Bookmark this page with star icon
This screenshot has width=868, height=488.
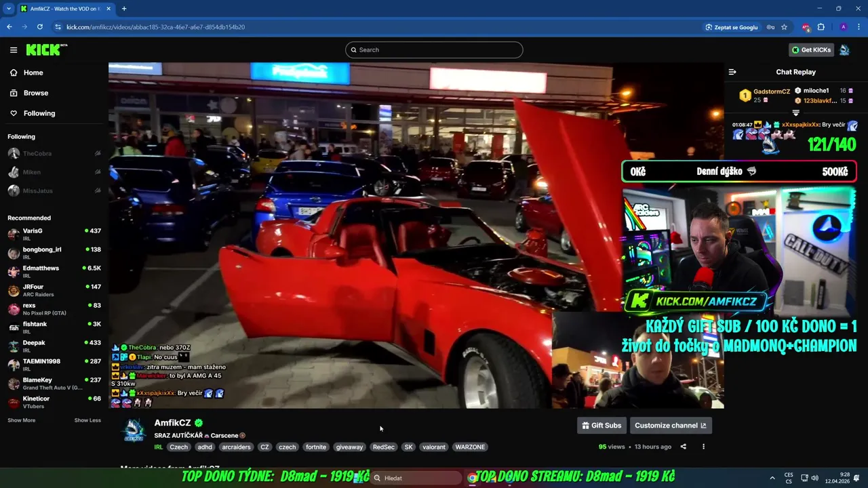click(x=785, y=27)
